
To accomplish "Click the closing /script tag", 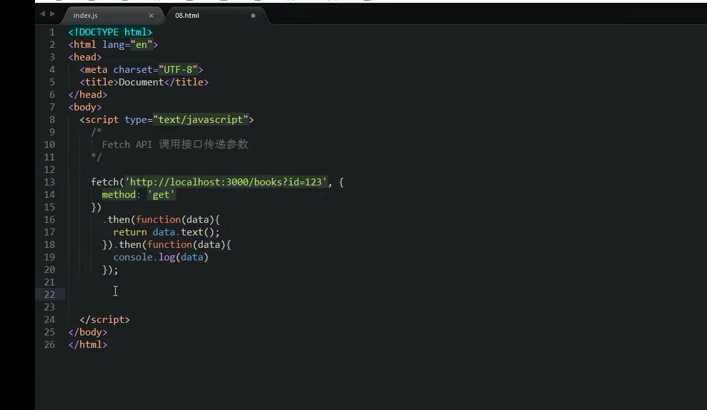I will 105,319.
